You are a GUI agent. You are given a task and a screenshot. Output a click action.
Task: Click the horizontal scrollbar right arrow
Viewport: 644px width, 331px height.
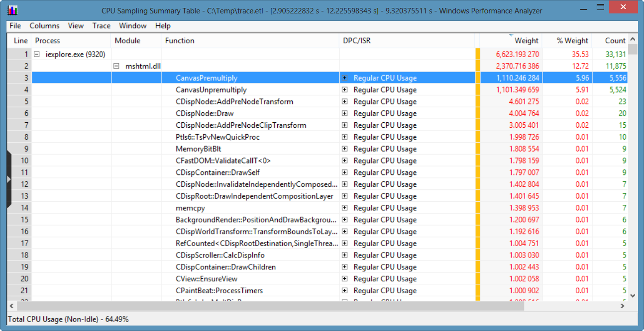[x=623, y=305]
